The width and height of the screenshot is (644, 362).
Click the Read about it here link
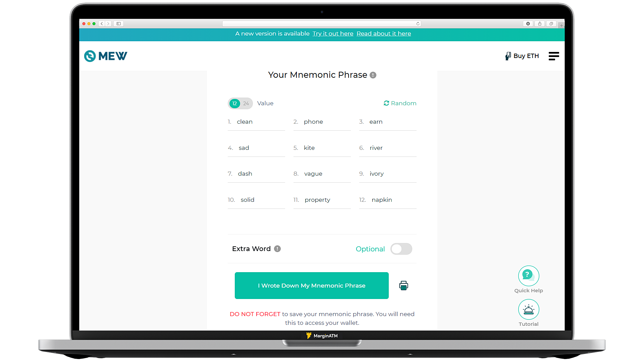click(384, 33)
